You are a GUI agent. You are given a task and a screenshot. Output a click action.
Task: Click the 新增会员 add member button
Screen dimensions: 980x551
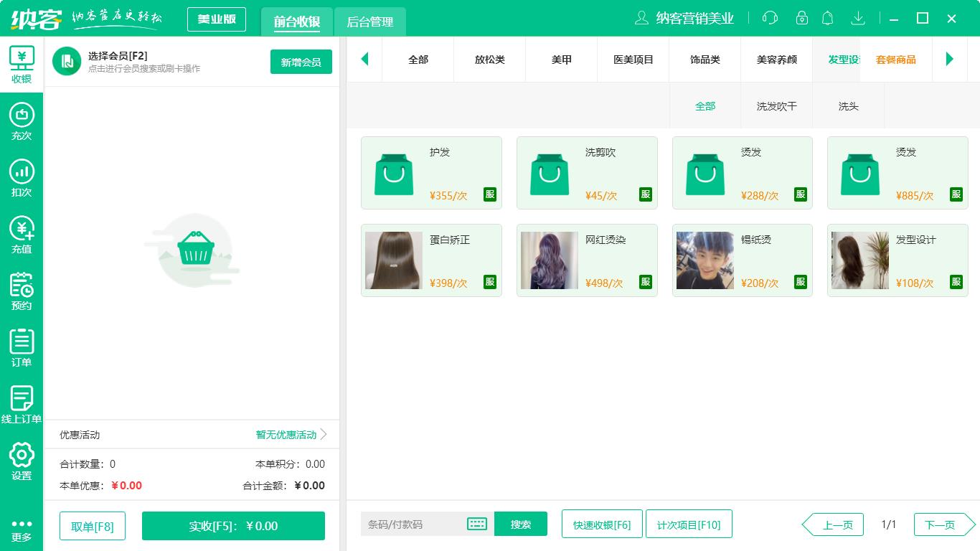tap(301, 62)
